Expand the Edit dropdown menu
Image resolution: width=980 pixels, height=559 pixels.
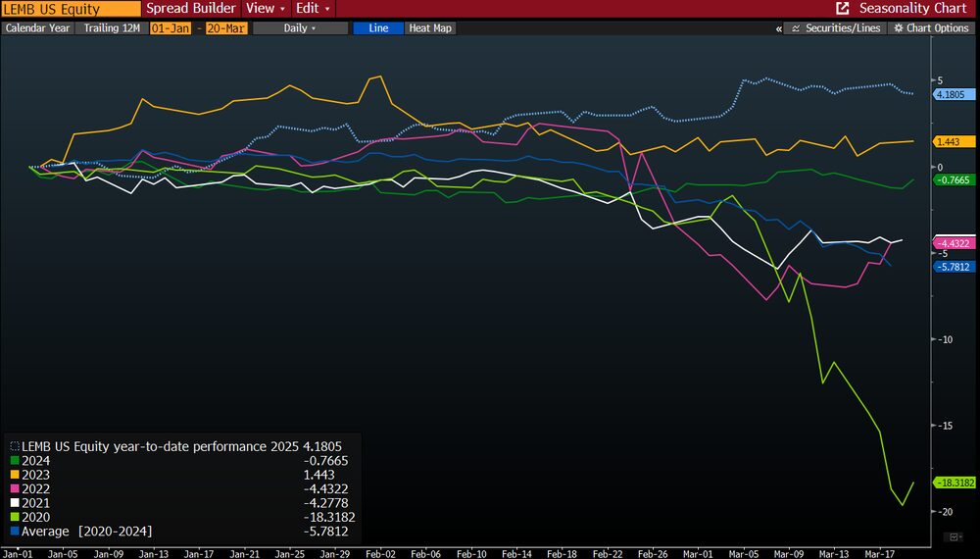click(x=312, y=8)
